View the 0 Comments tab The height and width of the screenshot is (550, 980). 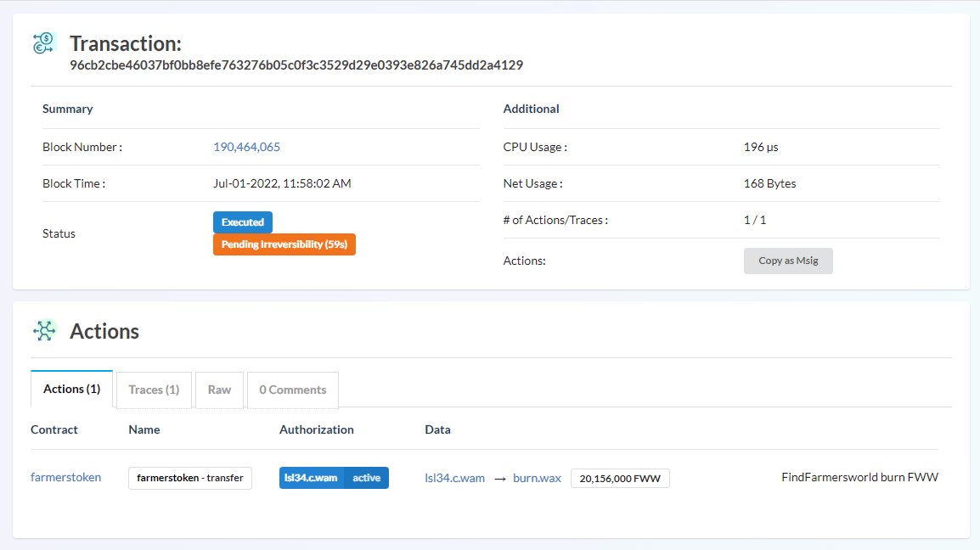click(292, 390)
